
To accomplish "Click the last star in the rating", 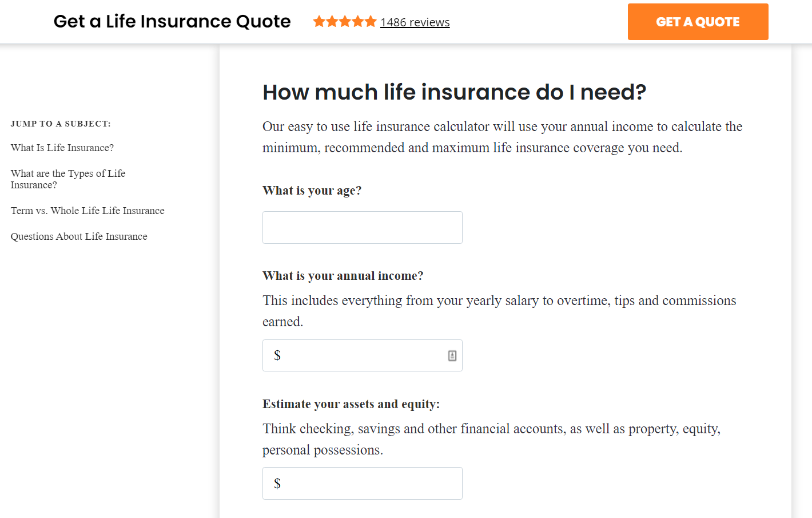I will tap(371, 22).
